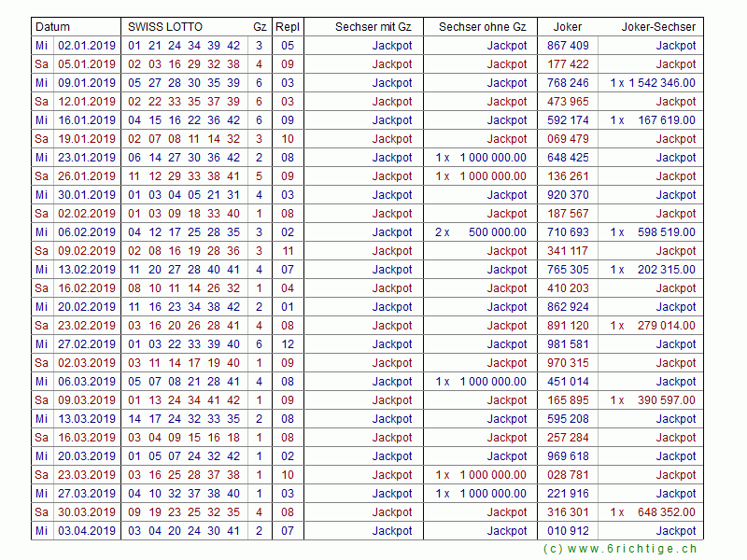Click Joker number 010 912
Viewport: 747px width, 560px height.
coord(568,531)
